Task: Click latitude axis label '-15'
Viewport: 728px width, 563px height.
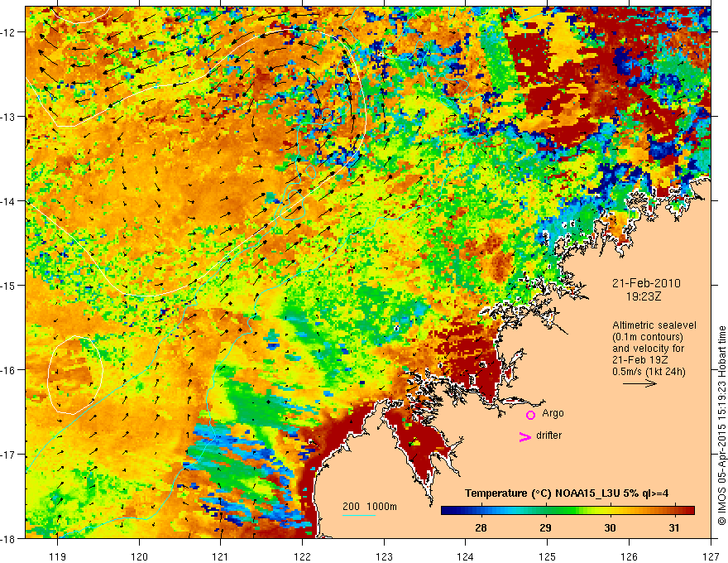Action: coord(9,285)
